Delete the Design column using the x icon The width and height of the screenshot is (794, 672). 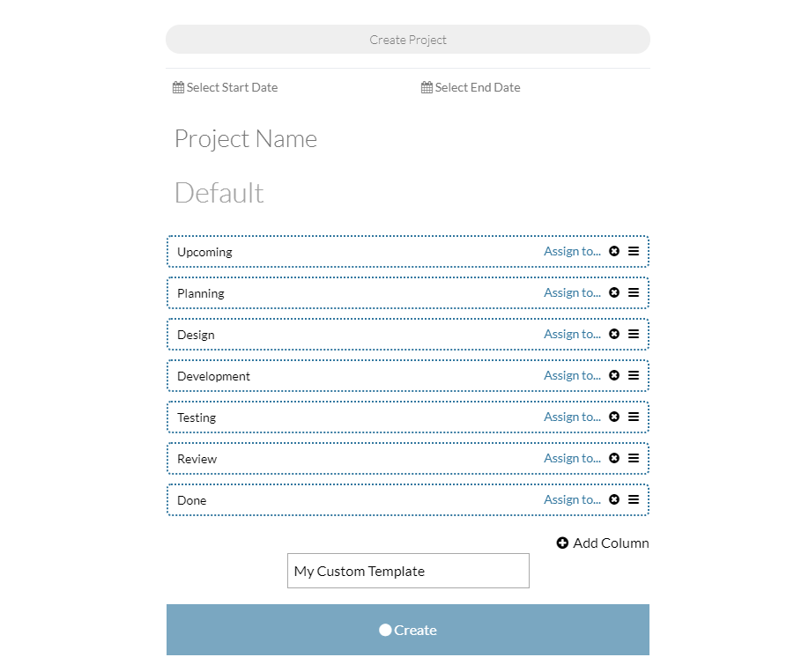pyautogui.click(x=613, y=334)
